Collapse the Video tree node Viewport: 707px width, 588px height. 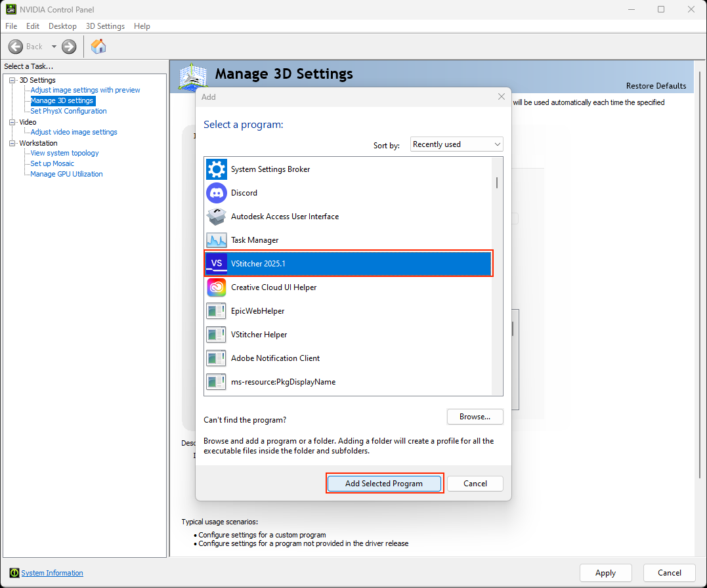tap(12, 122)
